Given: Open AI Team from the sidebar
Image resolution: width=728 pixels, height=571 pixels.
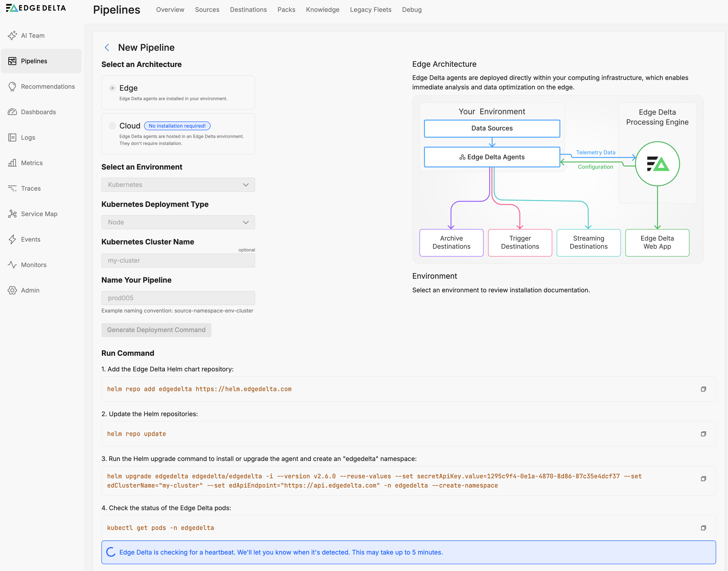Looking at the screenshot, I should point(32,35).
